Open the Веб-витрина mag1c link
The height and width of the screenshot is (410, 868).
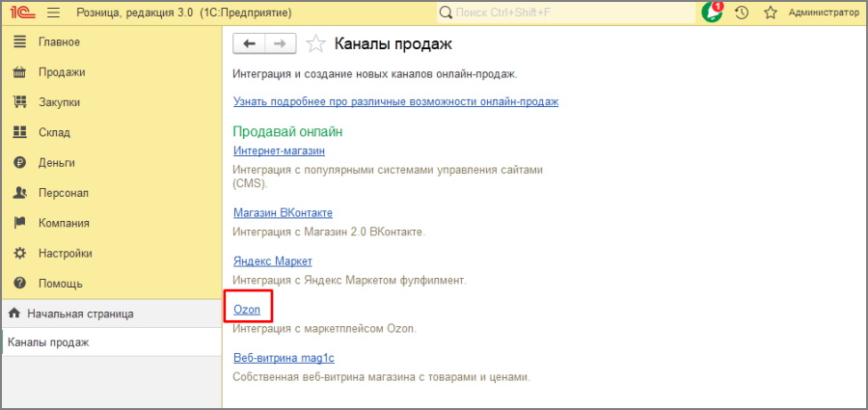click(x=284, y=358)
